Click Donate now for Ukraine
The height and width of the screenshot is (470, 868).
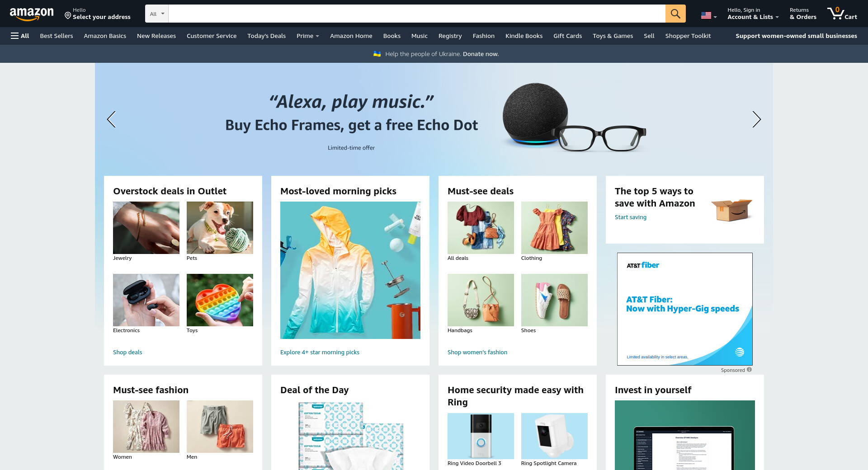pos(481,54)
